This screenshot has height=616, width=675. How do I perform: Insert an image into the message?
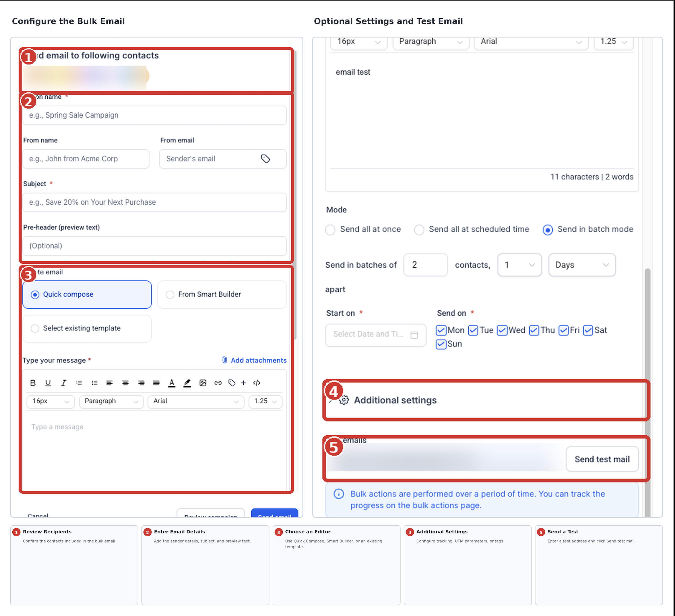pos(203,383)
